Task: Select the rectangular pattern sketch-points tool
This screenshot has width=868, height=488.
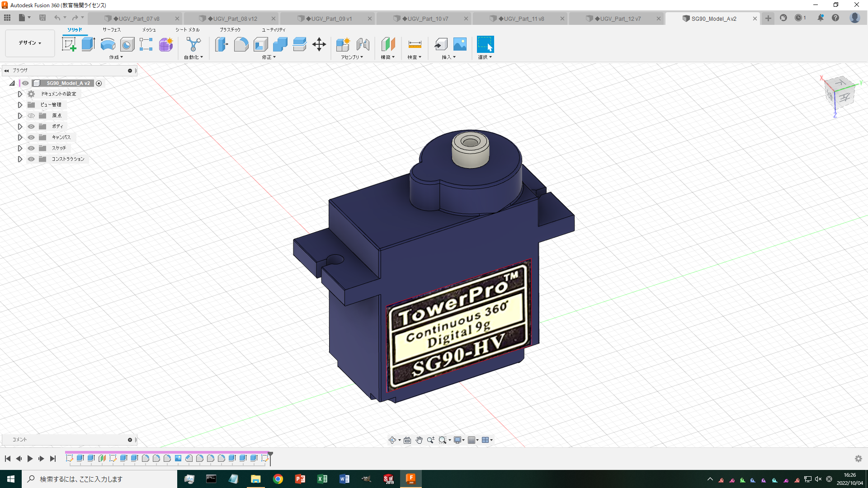Action: 146,44
